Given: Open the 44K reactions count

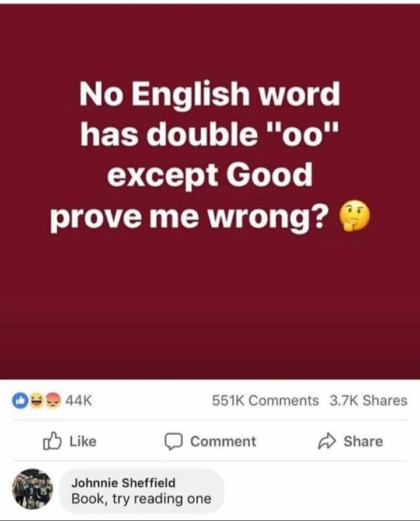Looking at the screenshot, I should point(79,400).
